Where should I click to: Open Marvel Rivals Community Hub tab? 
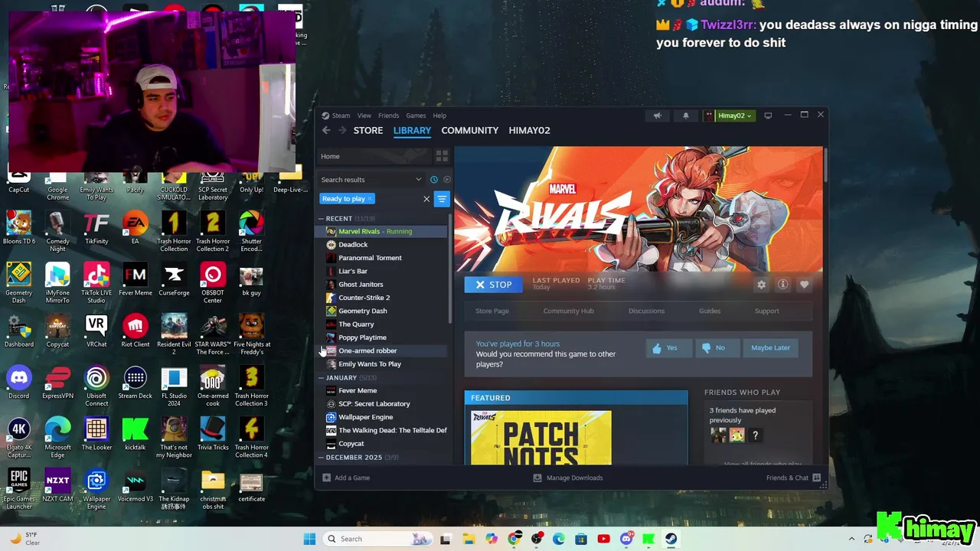pos(568,311)
